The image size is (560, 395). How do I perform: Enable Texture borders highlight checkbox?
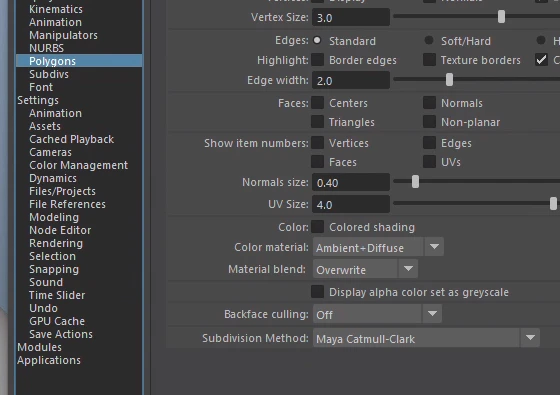429,60
